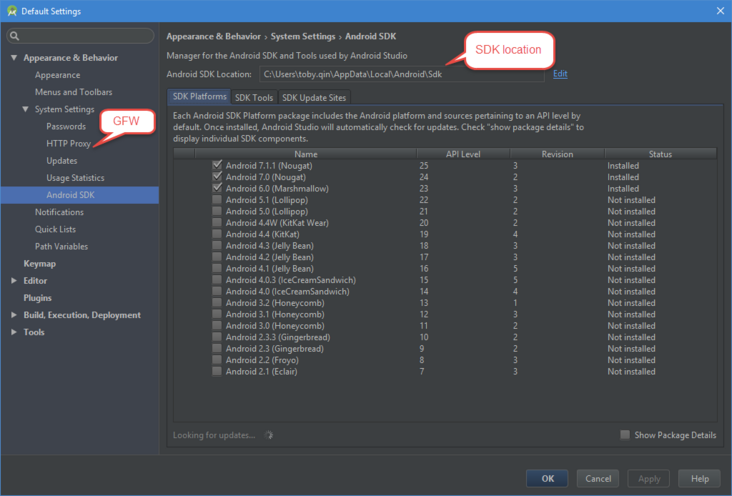Click the Apply button

click(x=649, y=478)
